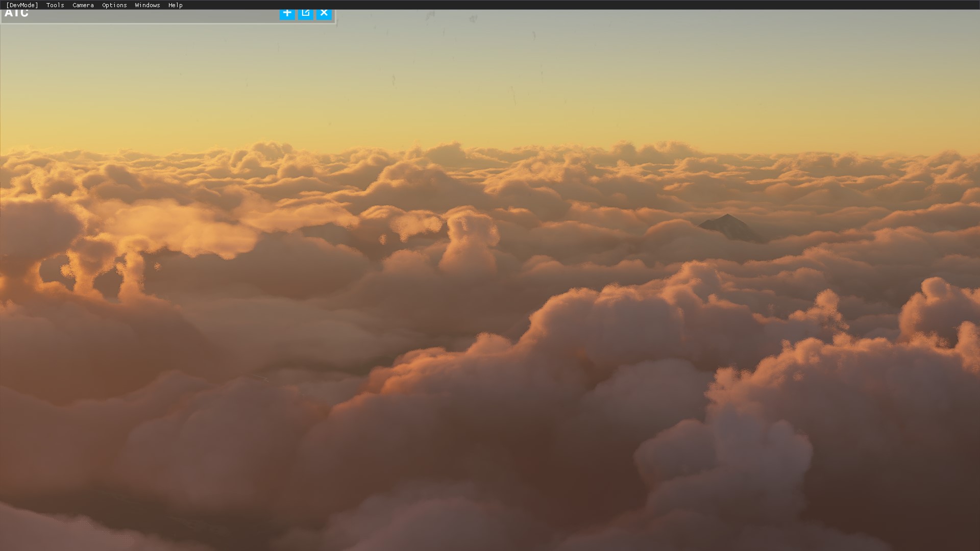
Task: Open the Options menu
Action: pos(114,5)
